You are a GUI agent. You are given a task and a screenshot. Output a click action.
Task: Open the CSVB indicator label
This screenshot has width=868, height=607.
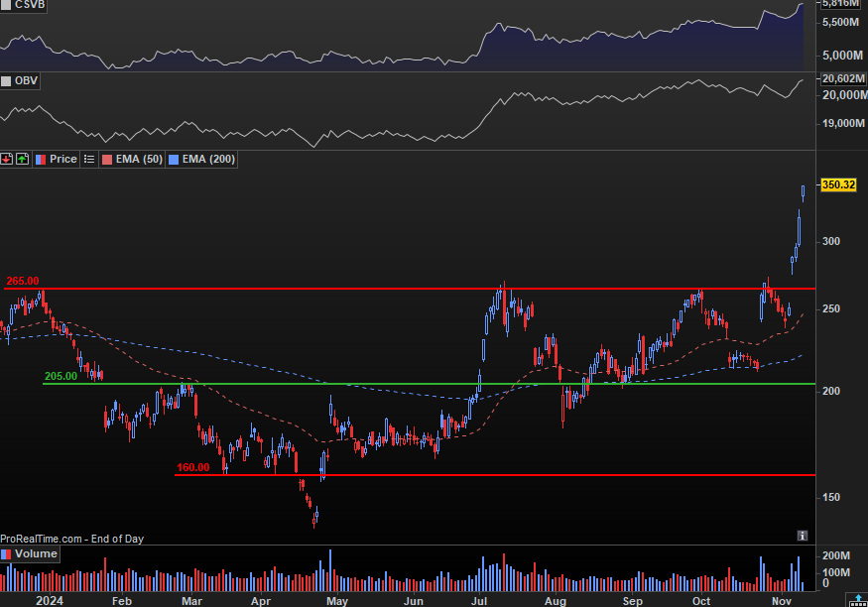(x=23, y=5)
